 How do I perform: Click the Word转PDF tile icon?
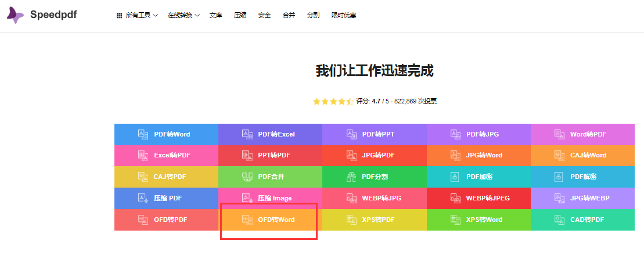pyautogui.click(x=559, y=134)
